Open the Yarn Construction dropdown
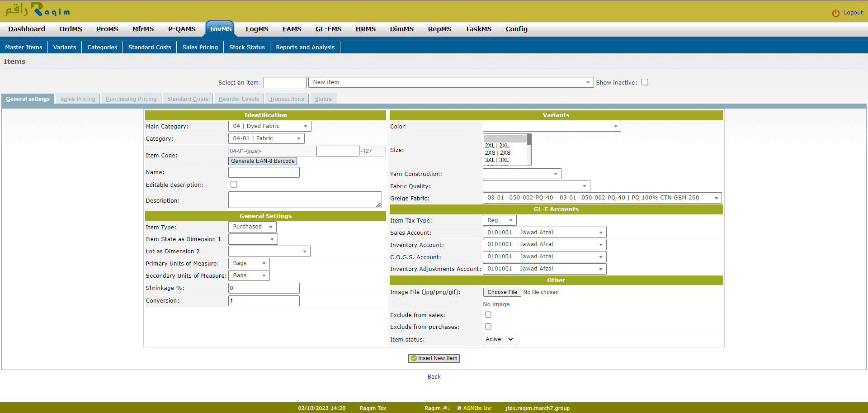 [x=522, y=174]
